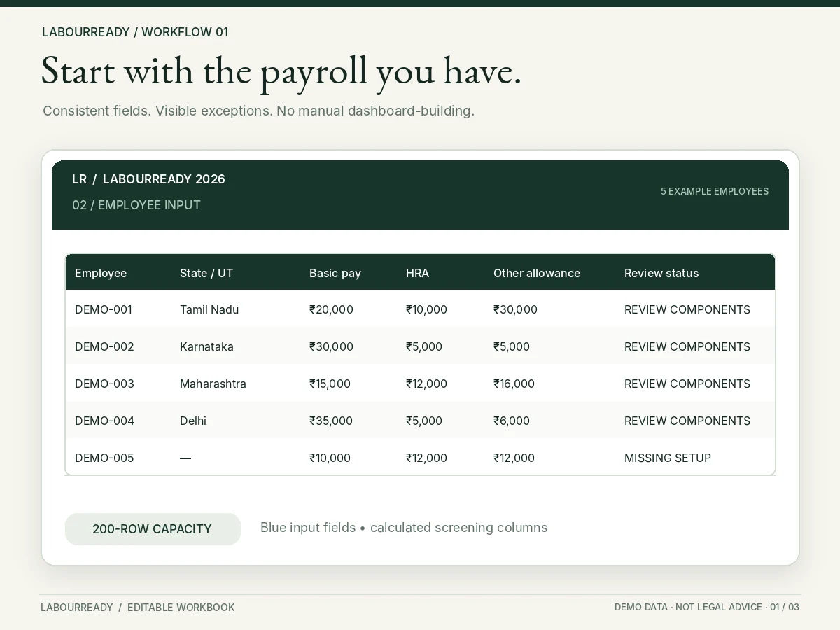Click the ₹10,000 HRA for DEMO-001

(426, 309)
